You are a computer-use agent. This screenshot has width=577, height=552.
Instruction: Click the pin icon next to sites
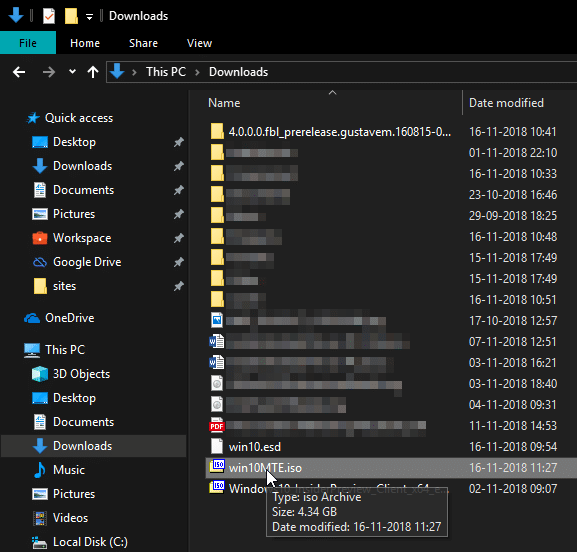pyautogui.click(x=179, y=286)
